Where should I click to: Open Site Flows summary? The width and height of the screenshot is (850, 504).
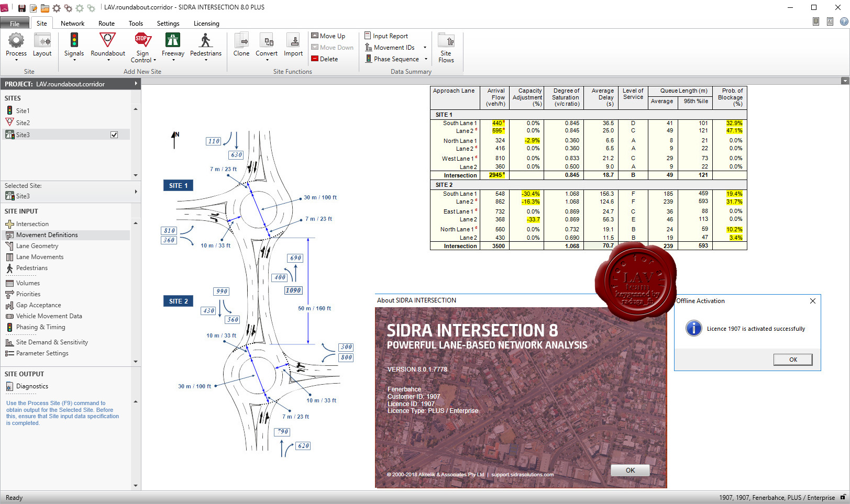(446, 48)
